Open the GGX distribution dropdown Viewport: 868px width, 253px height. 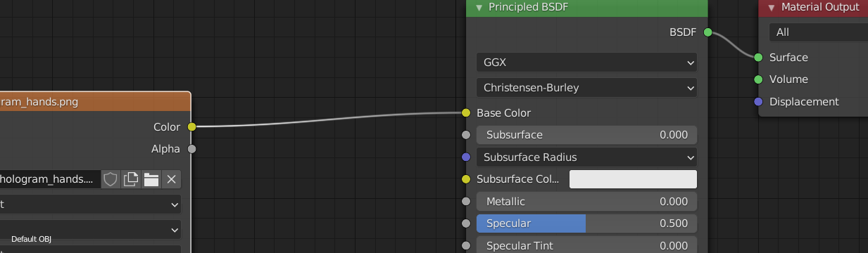[x=586, y=62]
